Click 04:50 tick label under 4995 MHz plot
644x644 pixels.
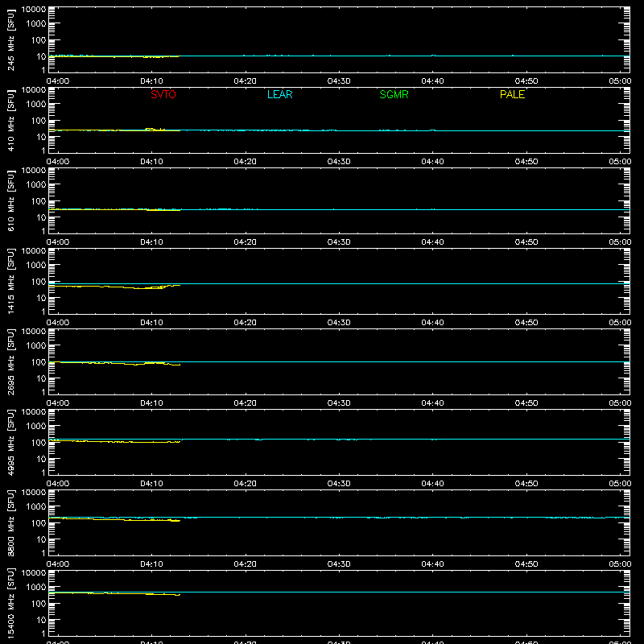point(526,484)
